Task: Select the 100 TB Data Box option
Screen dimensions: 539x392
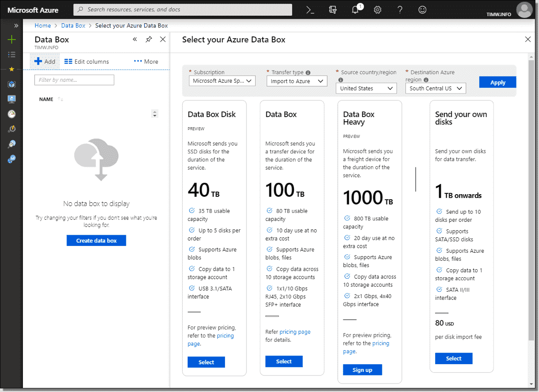Action: tap(284, 361)
